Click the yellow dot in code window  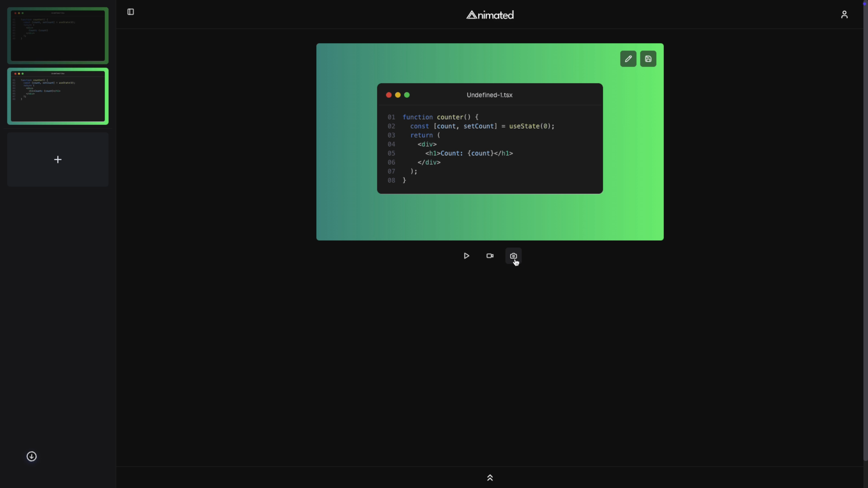tap(398, 95)
